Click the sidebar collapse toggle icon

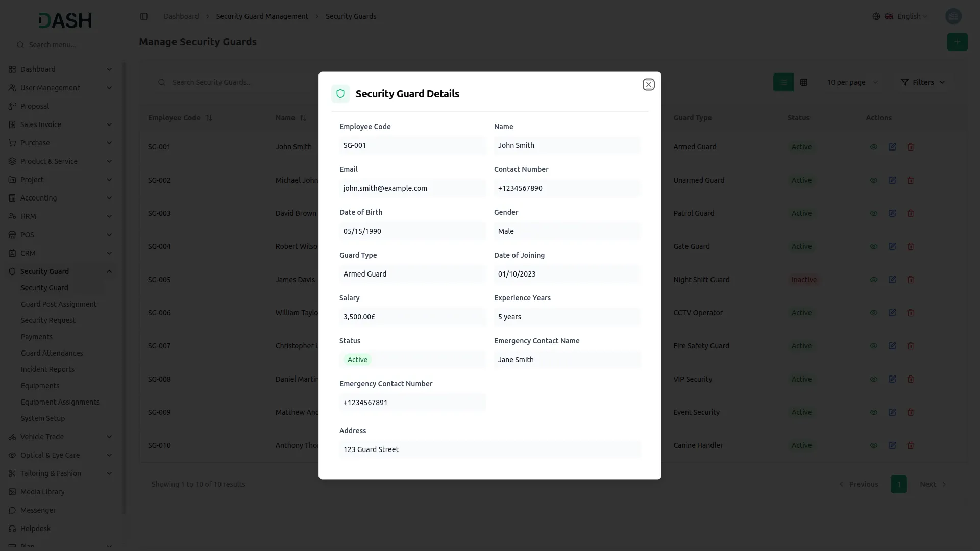(144, 16)
